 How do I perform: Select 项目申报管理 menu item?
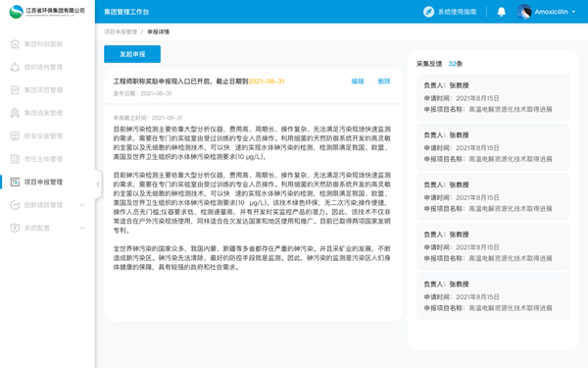pyautogui.click(x=43, y=183)
